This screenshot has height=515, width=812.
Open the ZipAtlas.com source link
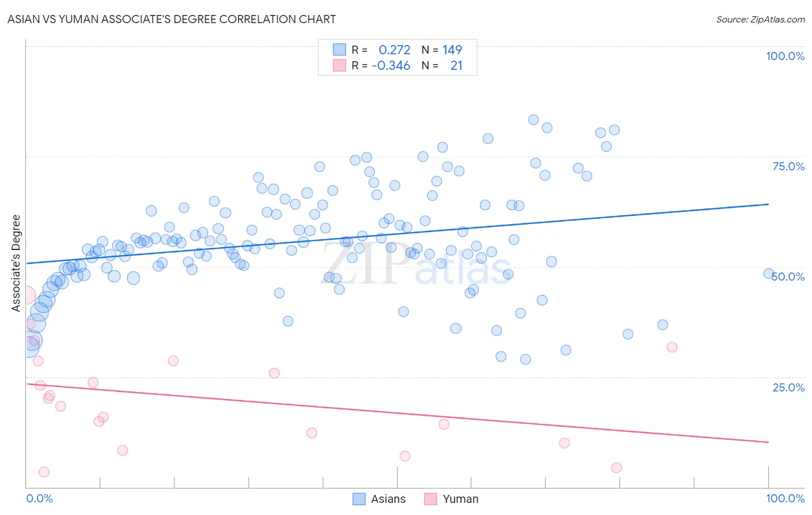pyautogui.click(x=761, y=19)
